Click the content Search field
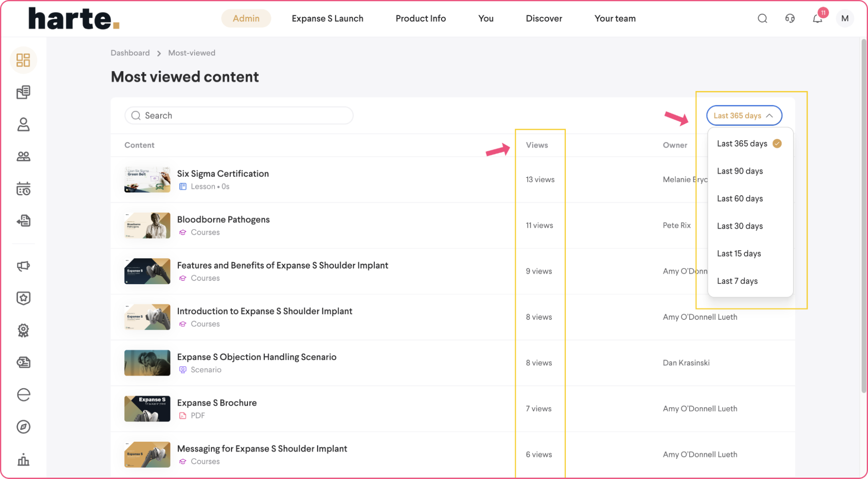 pyautogui.click(x=239, y=115)
